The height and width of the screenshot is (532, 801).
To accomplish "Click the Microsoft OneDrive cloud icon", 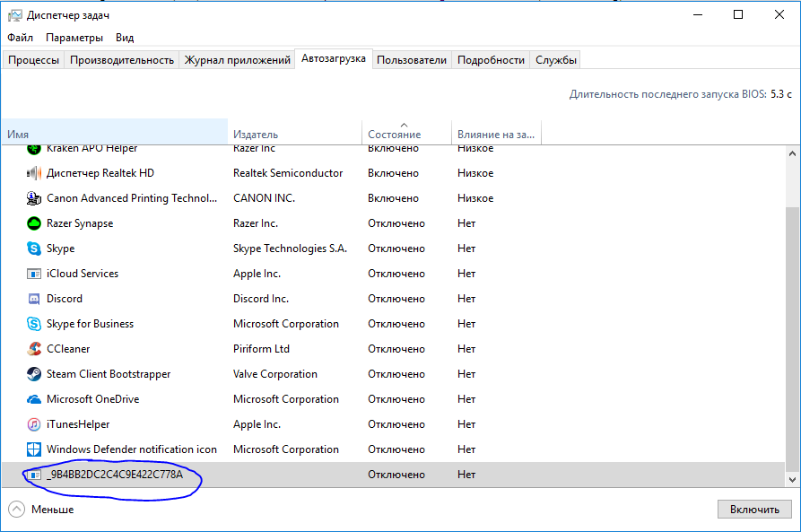I will click(34, 399).
